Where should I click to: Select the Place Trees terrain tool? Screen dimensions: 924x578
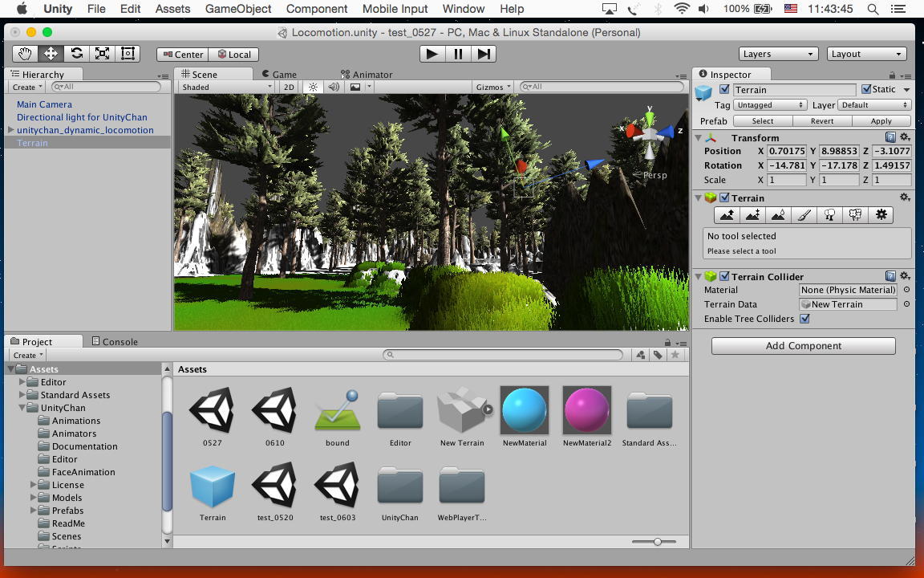829,215
